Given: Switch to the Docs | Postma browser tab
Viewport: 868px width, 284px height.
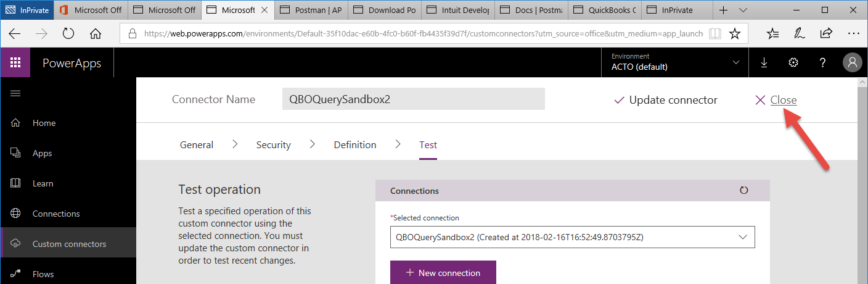Looking at the screenshot, I should point(532,10).
